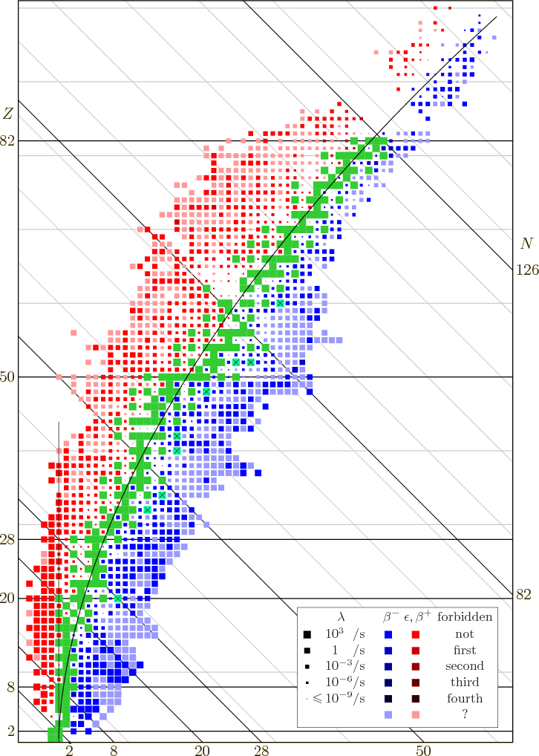Click the 'forbidden' legend column header
This screenshot has height=756, width=539.
[x=465, y=616]
